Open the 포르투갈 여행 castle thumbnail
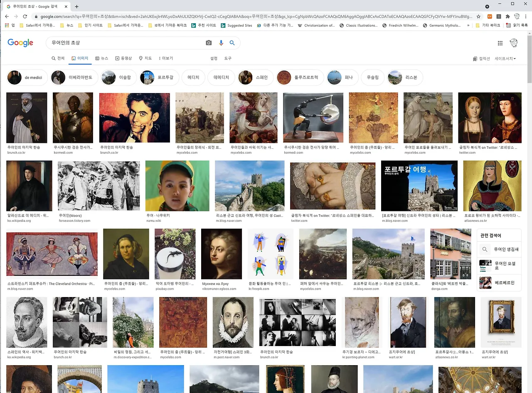This screenshot has height=393, width=532. pos(419,186)
